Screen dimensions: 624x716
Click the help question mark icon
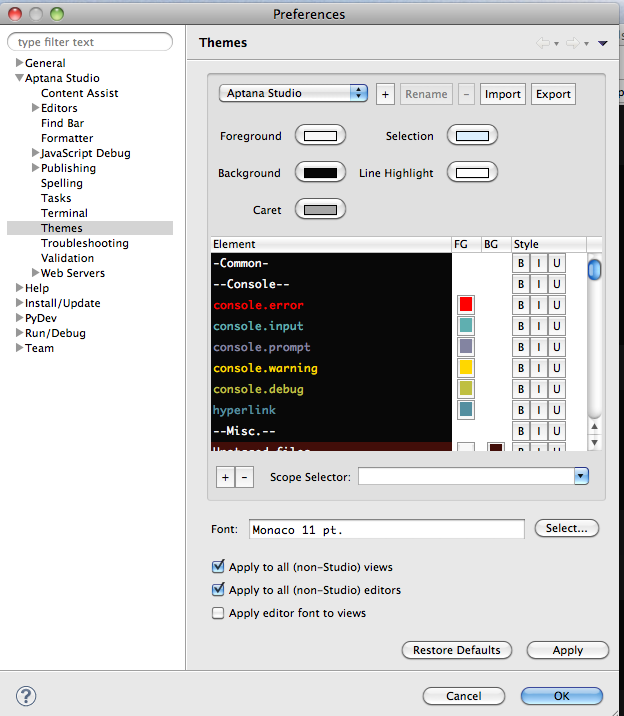pos(26,696)
